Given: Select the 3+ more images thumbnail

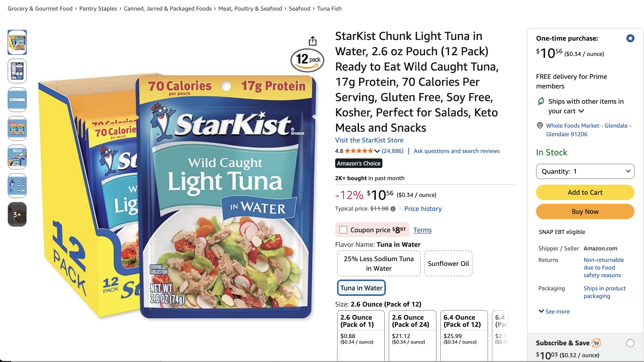Looking at the screenshot, I should coord(17,214).
